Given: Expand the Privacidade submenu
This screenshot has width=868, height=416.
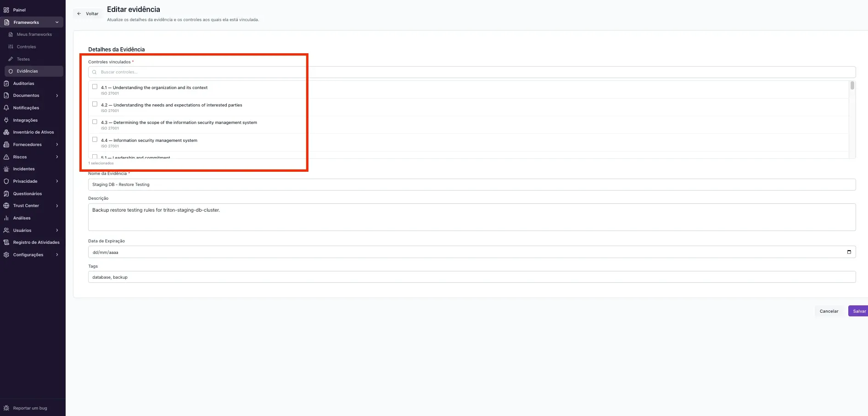Looking at the screenshot, I should [x=57, y=181].
